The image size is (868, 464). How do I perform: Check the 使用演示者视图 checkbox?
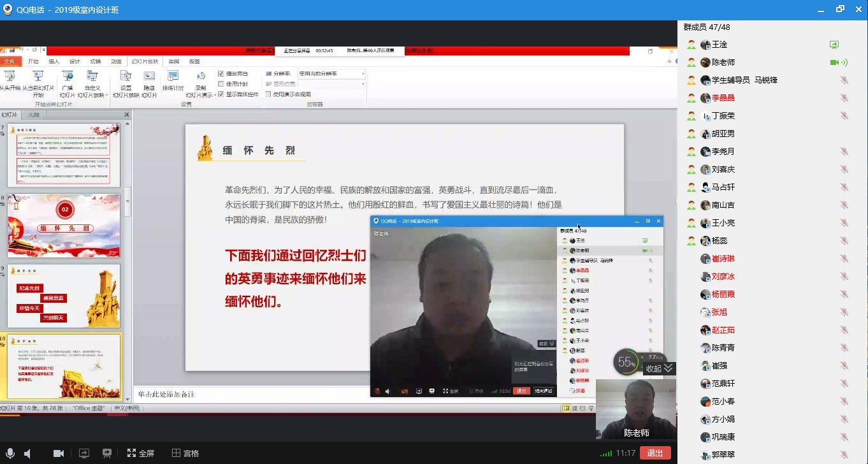pos(268,94)
